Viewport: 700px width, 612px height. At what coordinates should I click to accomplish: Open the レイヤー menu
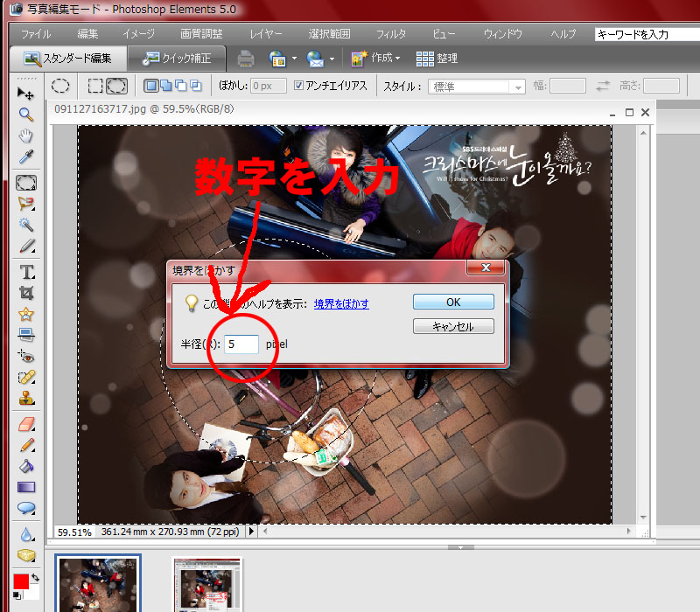[x=266, y=34]
